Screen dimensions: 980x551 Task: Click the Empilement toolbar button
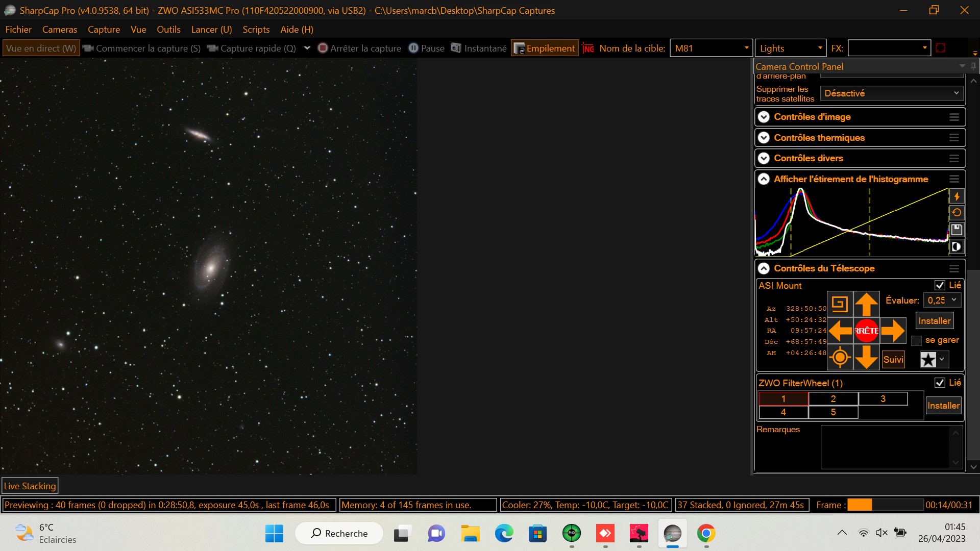pos(545,48)
